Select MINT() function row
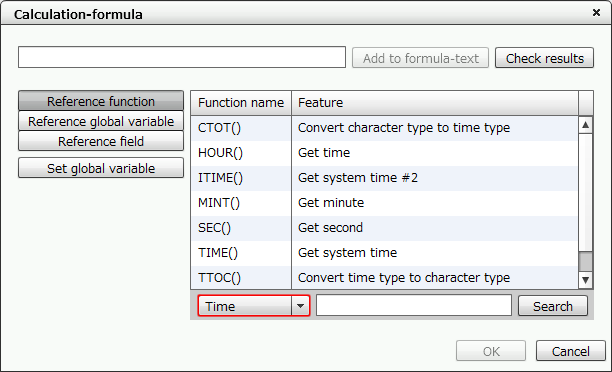The height and width of the screenshot is (372, 612). pos(384,203)
